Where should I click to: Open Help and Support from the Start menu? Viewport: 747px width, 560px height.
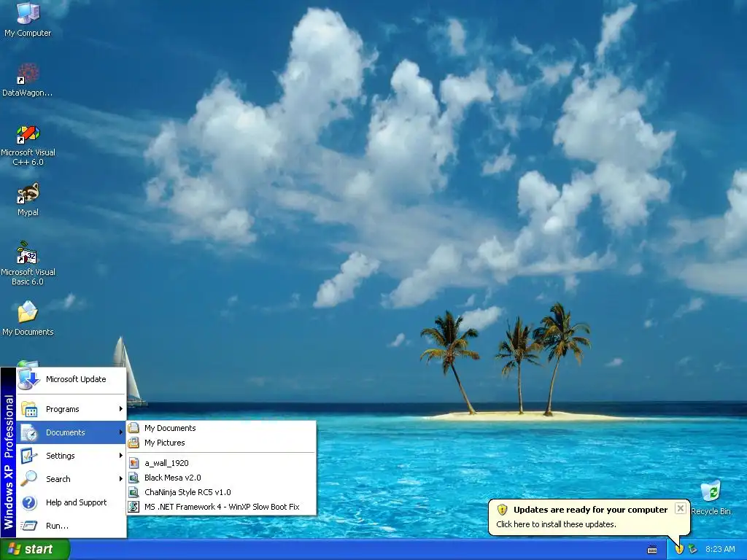click(x=71, y=502)
